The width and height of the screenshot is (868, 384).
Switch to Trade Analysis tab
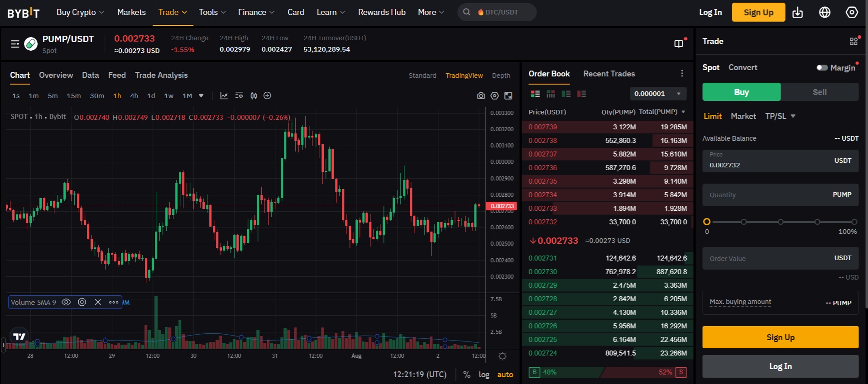coord(161,75)
